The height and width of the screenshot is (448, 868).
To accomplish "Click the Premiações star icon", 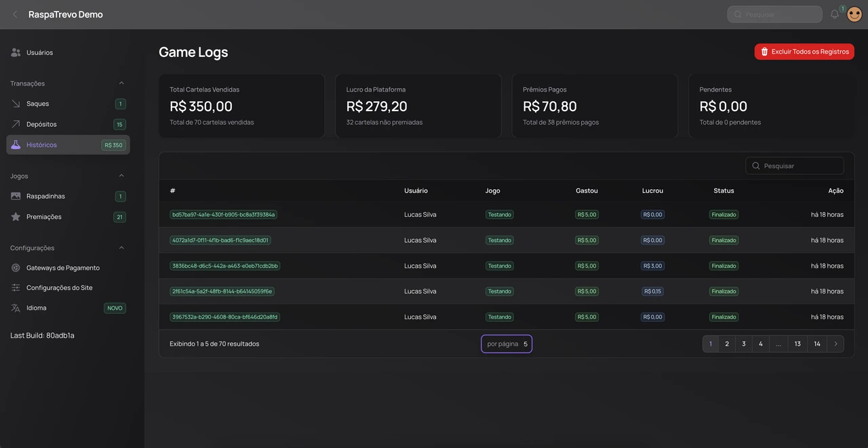I will 14,216.
